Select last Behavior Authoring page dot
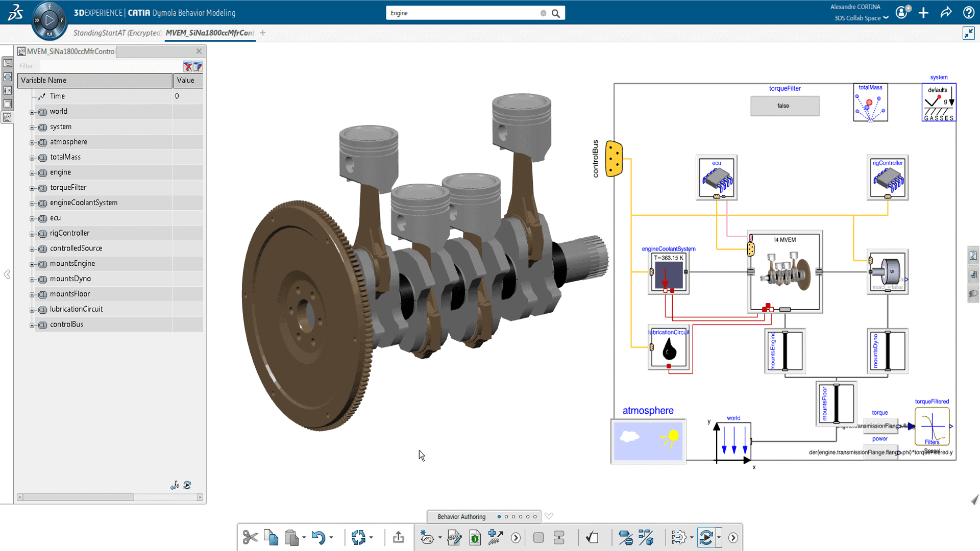The height and width of the screenshot is (551, 980). click(535, 516)
